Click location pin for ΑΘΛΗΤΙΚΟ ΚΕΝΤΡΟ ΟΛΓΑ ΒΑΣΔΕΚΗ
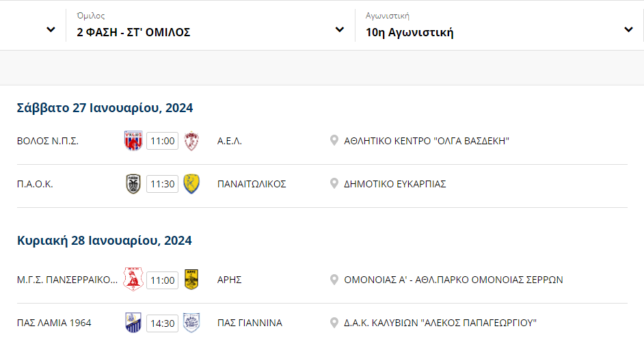Viewport: 644px width, 346px height. [x=334, y=141]
